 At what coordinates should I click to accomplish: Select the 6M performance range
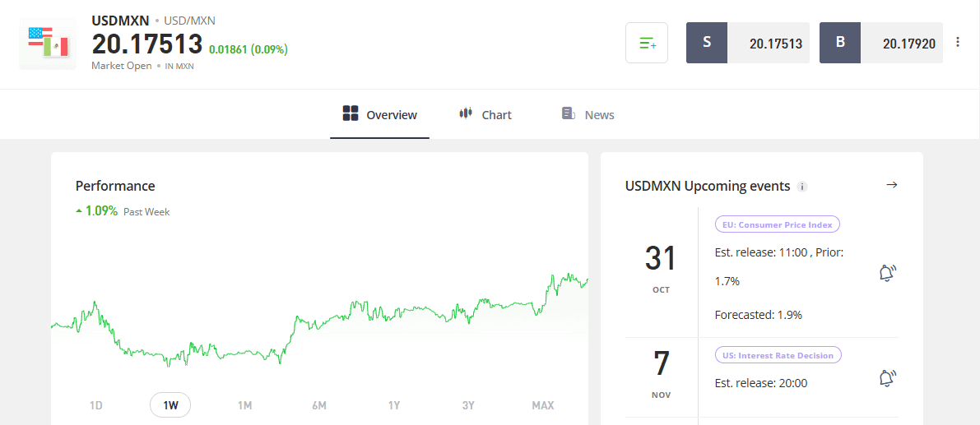(x=318, y=405)
